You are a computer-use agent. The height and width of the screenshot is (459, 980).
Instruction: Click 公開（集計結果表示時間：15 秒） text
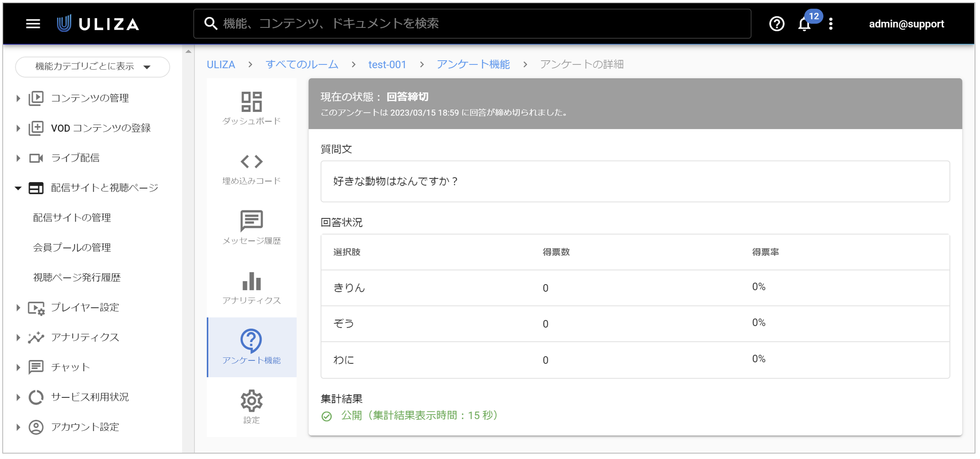pyautogui.click(x=420, y=415)
